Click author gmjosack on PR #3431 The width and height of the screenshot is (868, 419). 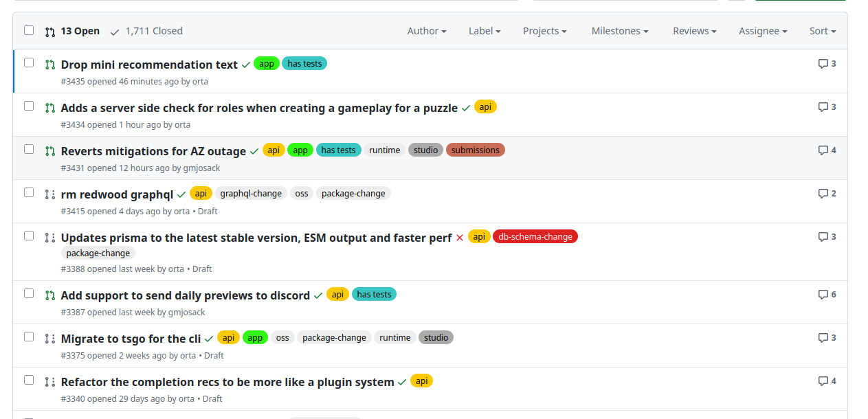click(x=201, y=168)
